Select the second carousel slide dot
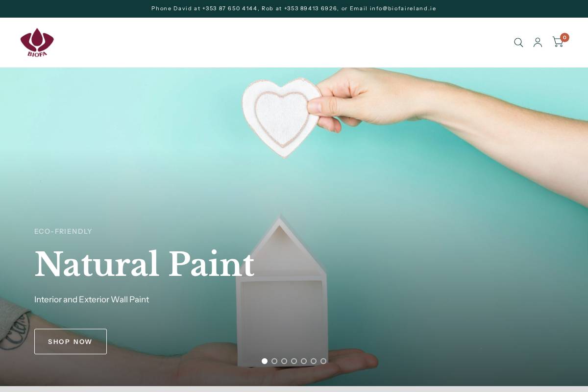The image size is (588, 392). pyautogui.click(x=274, y=361)
